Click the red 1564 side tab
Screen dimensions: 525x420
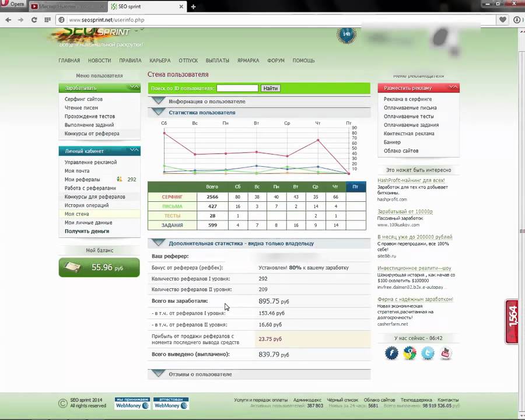[x=512, y=321]
